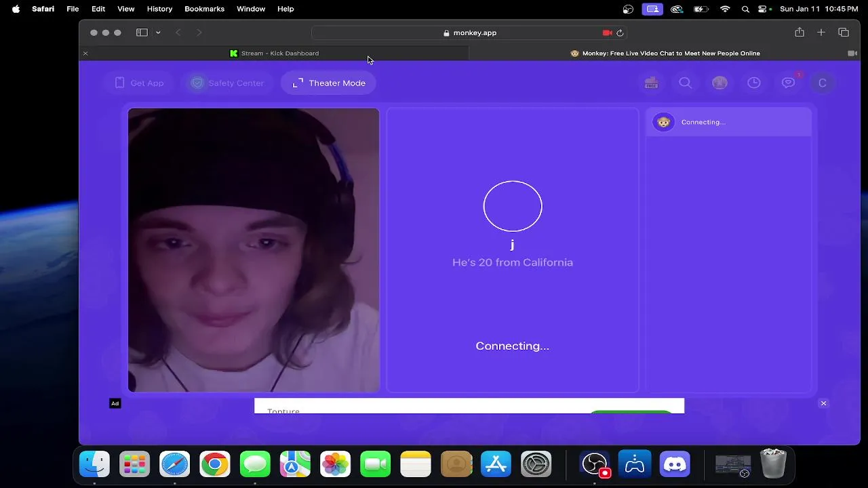Open Wi-Fi menu in menu bar
This screenshot has height=488, width=868.
pos(725,9)
